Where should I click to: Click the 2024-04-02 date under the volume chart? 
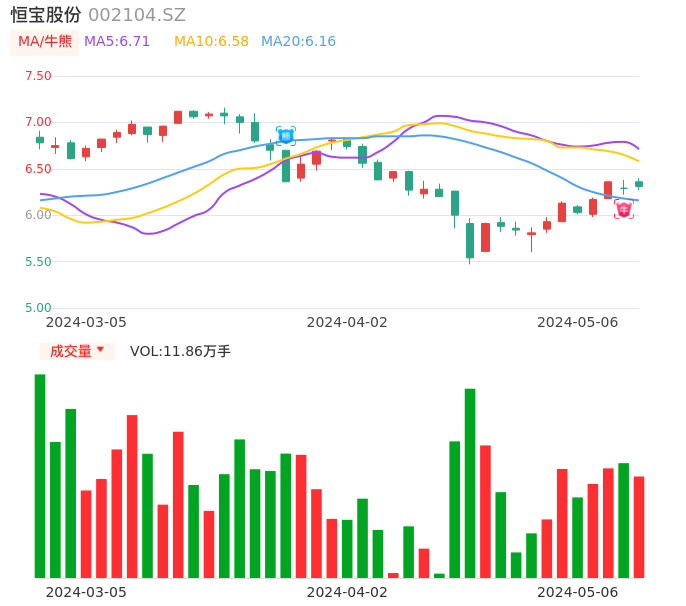pos(347,592)
